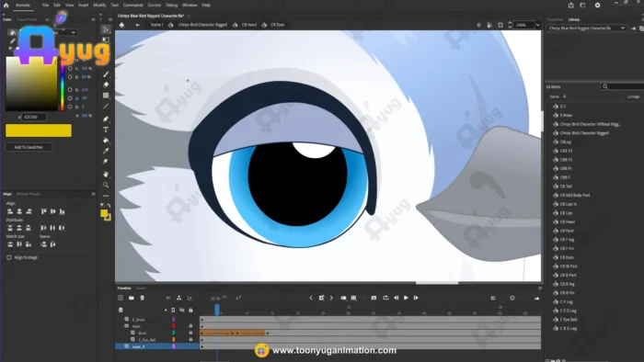The width and height of the screenshot is (644, 362).
Task: Open the stage zoom percentage dropdown
Action: (x=537, y=25)
